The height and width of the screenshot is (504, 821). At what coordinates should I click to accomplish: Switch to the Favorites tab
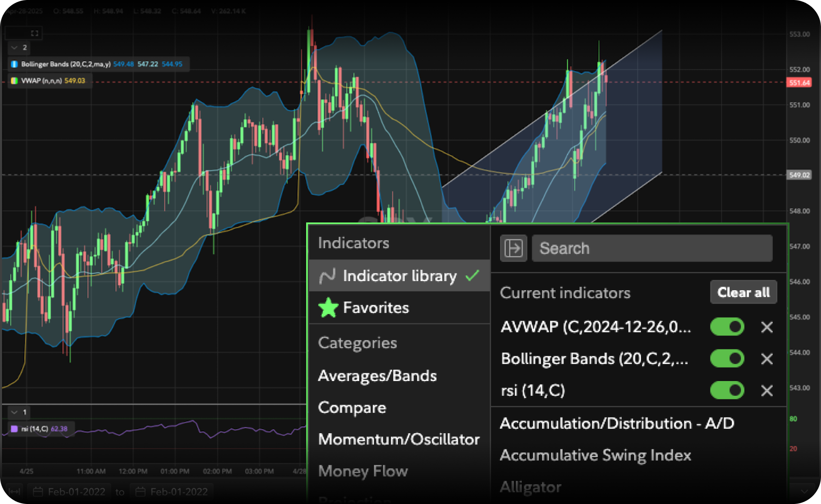pyautogui.click(x=376, y=308)
